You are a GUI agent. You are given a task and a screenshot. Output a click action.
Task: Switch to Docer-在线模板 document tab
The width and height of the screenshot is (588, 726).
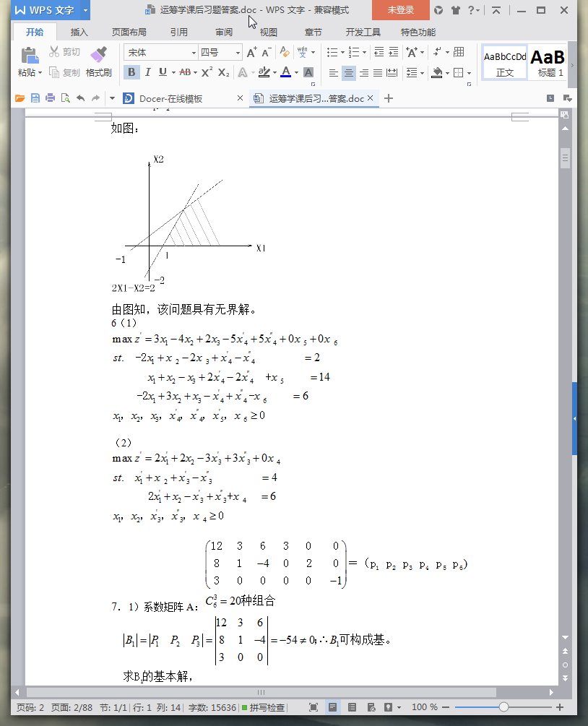171,99
